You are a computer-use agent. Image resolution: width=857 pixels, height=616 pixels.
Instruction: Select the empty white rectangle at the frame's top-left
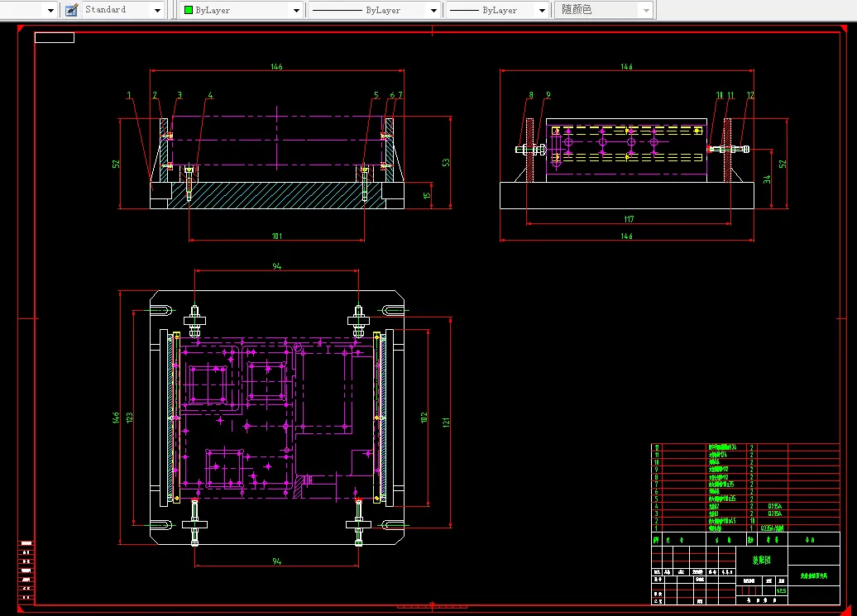pyautogui.click(x=54, y=37)
